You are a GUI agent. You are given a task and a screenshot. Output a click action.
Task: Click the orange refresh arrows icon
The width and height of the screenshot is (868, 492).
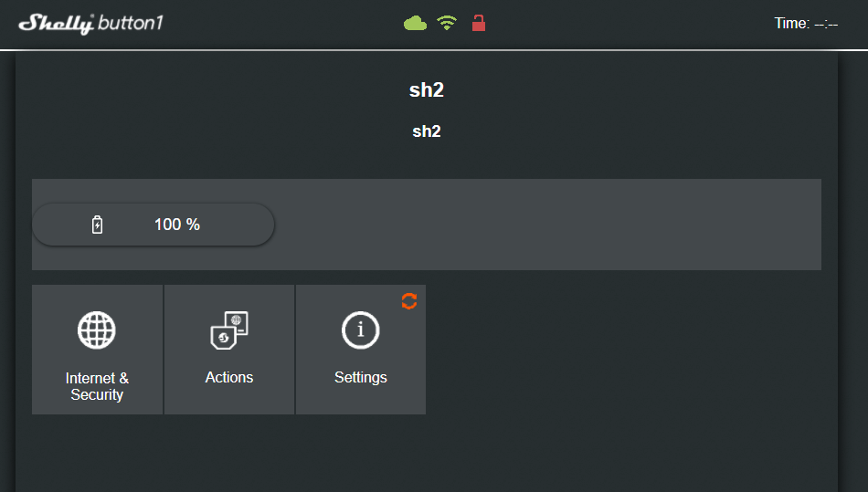point(409,301)
